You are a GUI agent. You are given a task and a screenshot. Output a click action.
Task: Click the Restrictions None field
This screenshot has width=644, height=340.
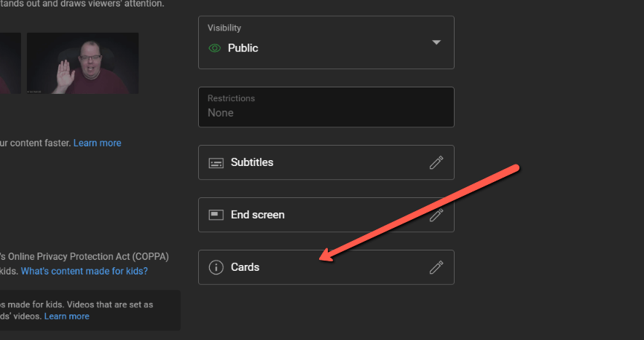pyautogui.click(x=326, y=107)
